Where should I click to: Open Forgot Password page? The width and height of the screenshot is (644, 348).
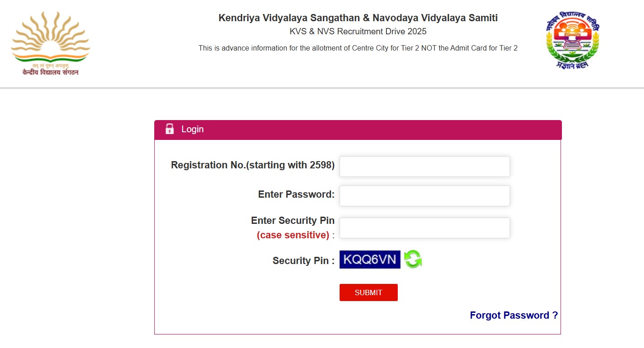(x=514, y=315)
